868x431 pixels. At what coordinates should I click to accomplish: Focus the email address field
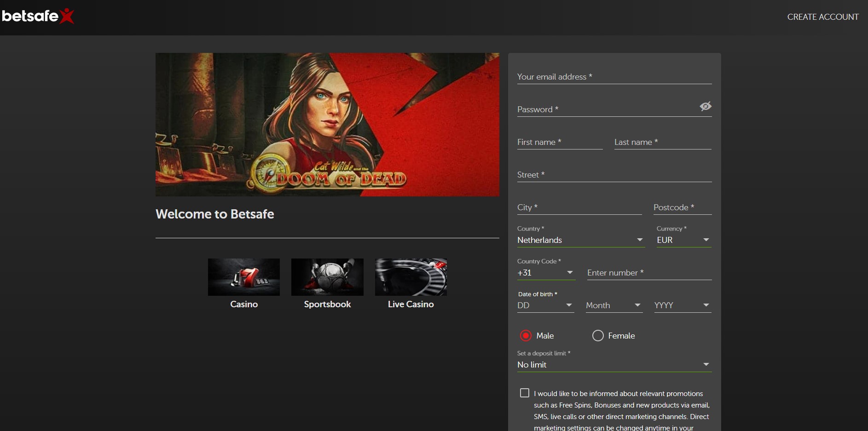[614, 77]
